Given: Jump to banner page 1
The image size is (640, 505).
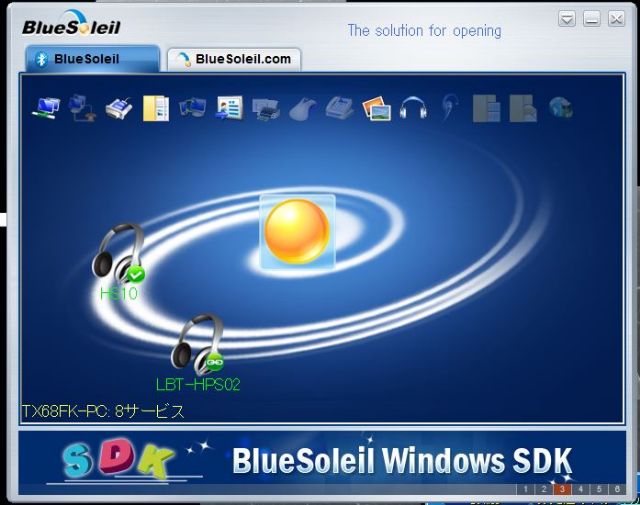Looking at the screenshot, I should [526, 489].
